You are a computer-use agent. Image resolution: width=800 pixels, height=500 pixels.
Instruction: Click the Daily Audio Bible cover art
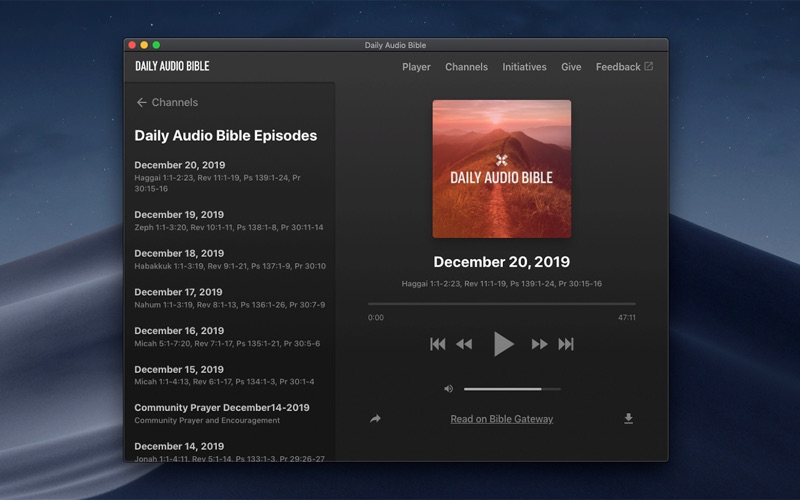[502, 169]
